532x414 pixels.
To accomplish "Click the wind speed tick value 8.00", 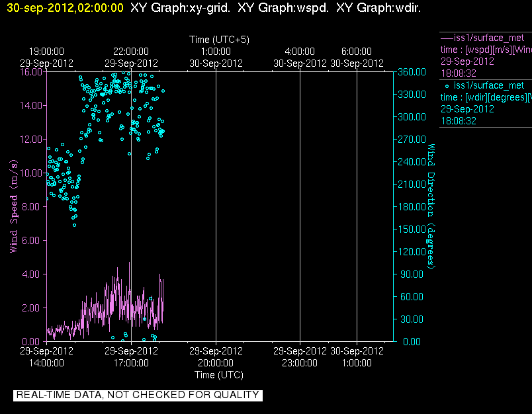I will coord(31,207).
